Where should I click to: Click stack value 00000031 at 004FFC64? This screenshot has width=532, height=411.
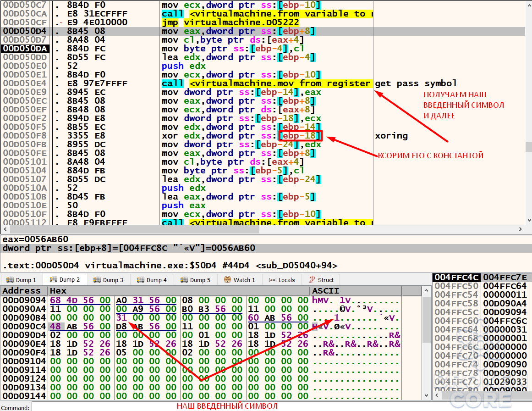505,329
